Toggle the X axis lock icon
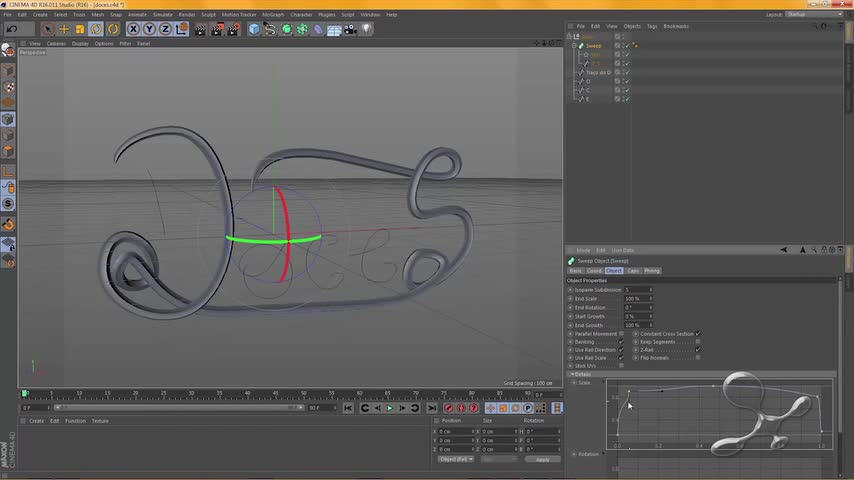This screenshot has height=480, width=854. pos(133,29)
